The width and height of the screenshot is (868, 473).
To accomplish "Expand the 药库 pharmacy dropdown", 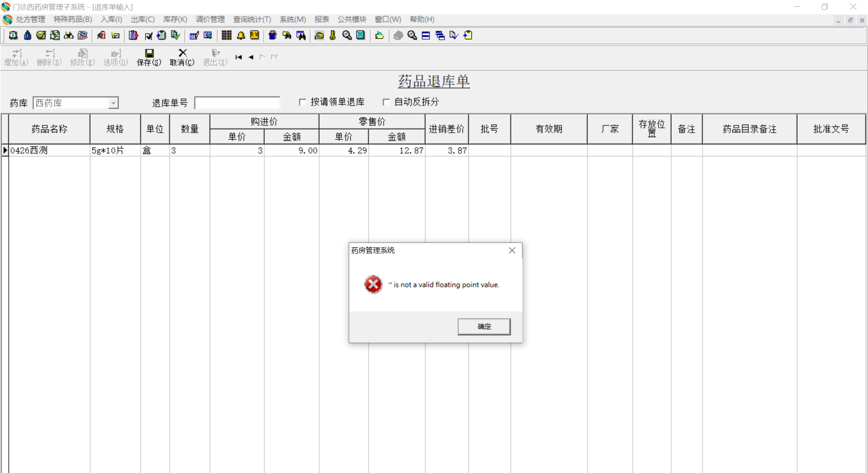I will point(114,103).
